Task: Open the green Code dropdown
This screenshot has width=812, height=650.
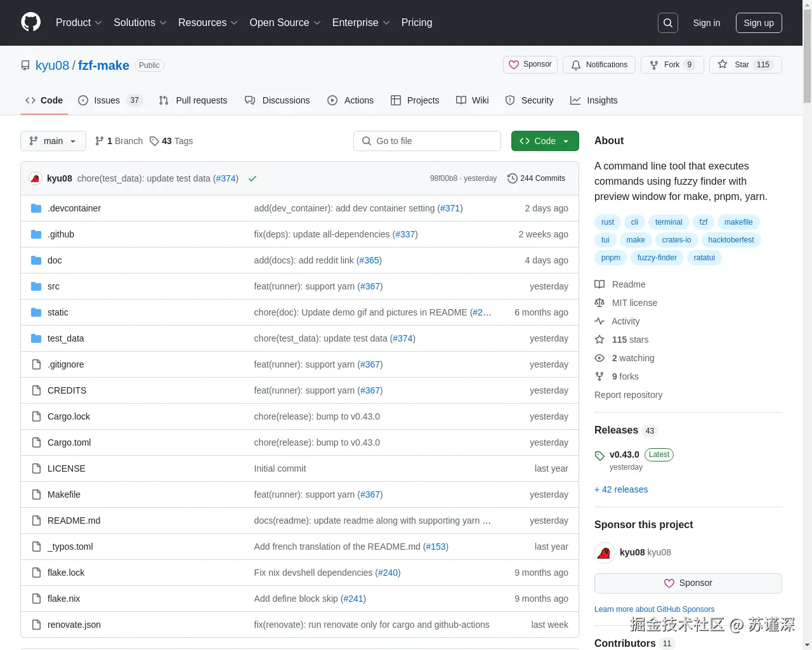Action: (x=544, y=141)
